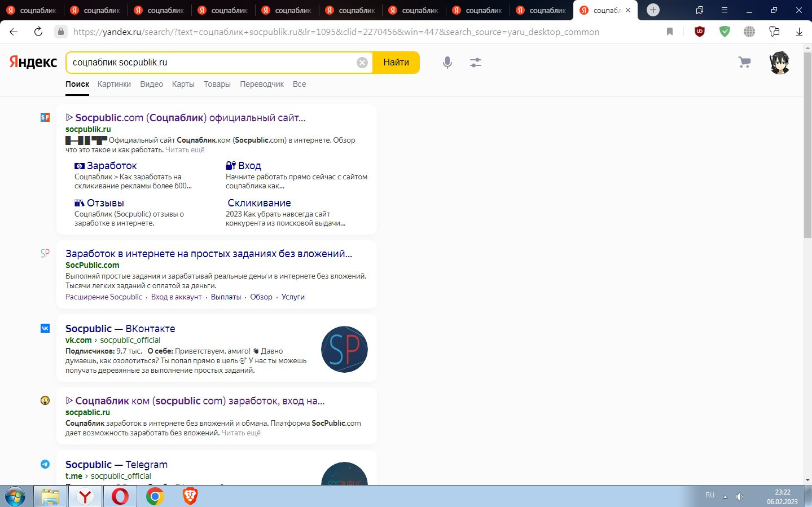Bookmark this page via address bar icon
Screen dimensions: 812x507
click(670, 32)
